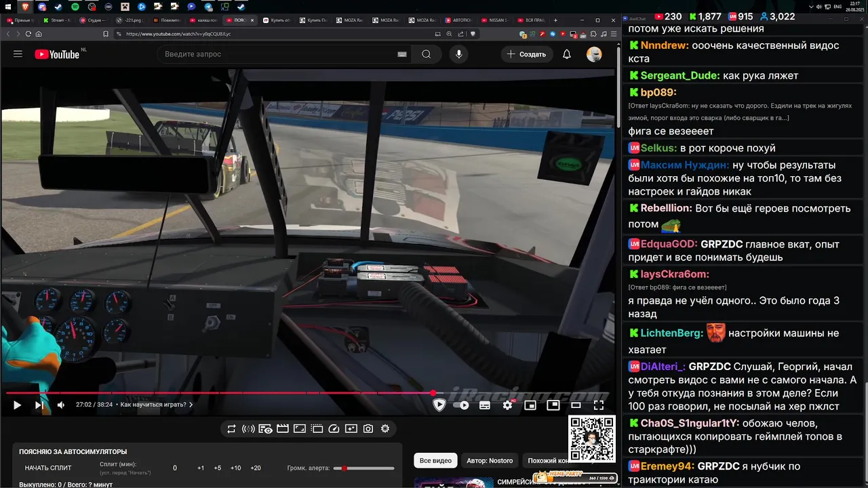Image resolution: width=868 pixels, height=488 pixels.
Task: Click the chat message from 'Eremey94'
Action: click(x=742, y=472)
